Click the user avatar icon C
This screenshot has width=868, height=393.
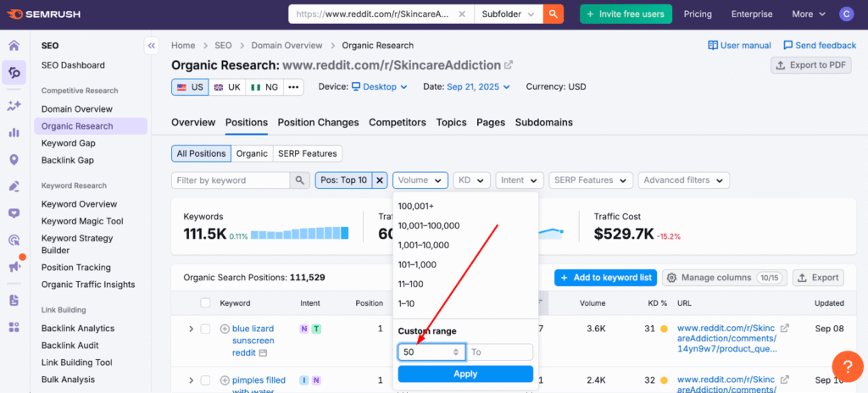coord(846,14)
